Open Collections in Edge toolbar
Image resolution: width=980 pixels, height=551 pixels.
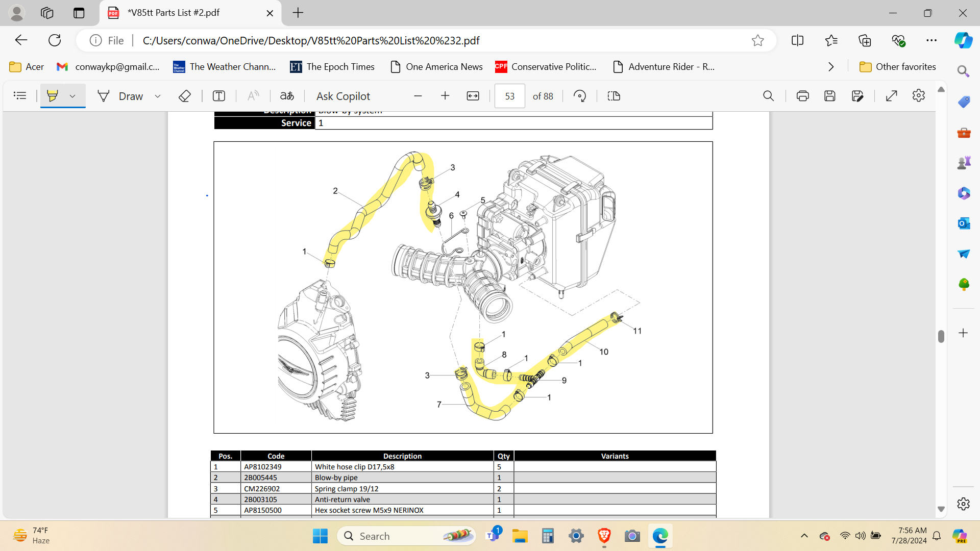coord(865,40)
